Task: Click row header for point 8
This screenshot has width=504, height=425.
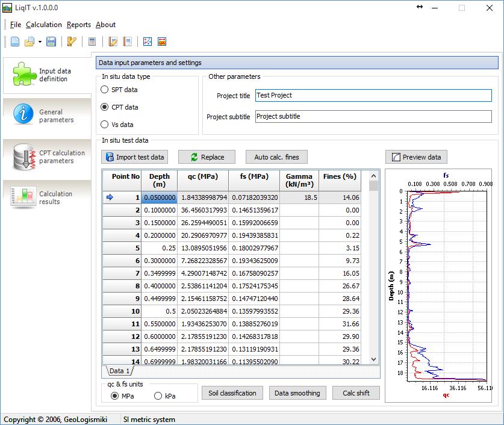Action: [x=122, y=286]
